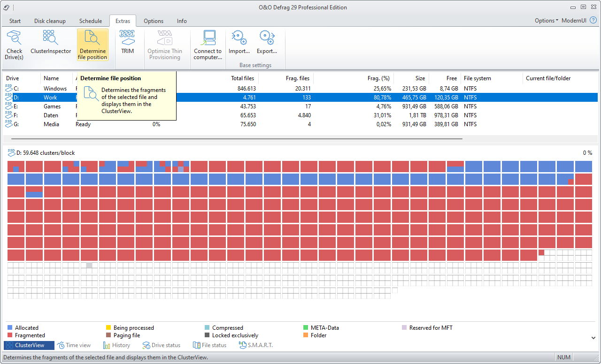Click the Locked exclusively legend swatch

coord(207,335)
